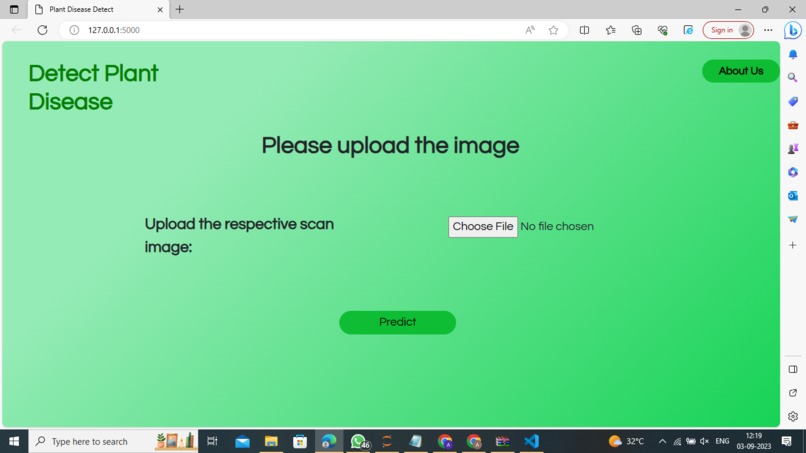Viewport: 806px width, 453px height.
Task: Open the 32°C weather widget
Action: click(x=626, y=441)
